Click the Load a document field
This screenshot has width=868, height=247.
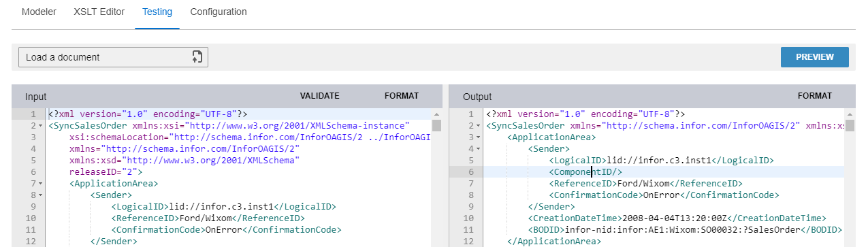113,57
